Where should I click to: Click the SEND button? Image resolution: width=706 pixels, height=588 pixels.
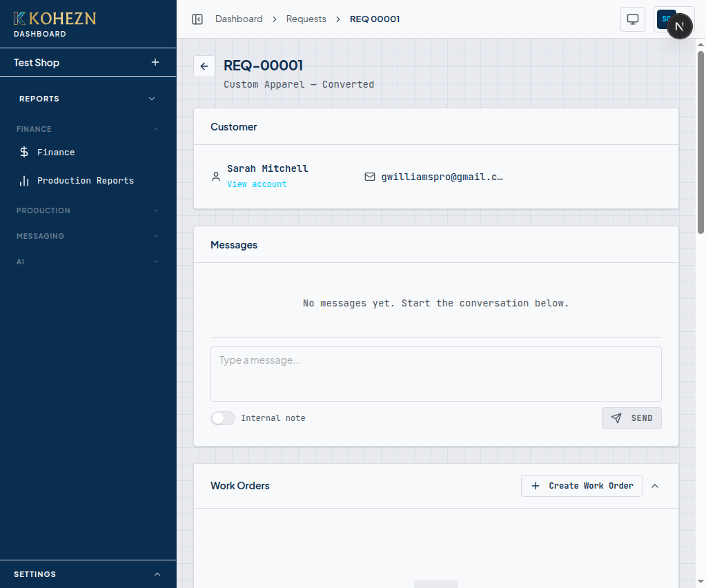(631, 418)
